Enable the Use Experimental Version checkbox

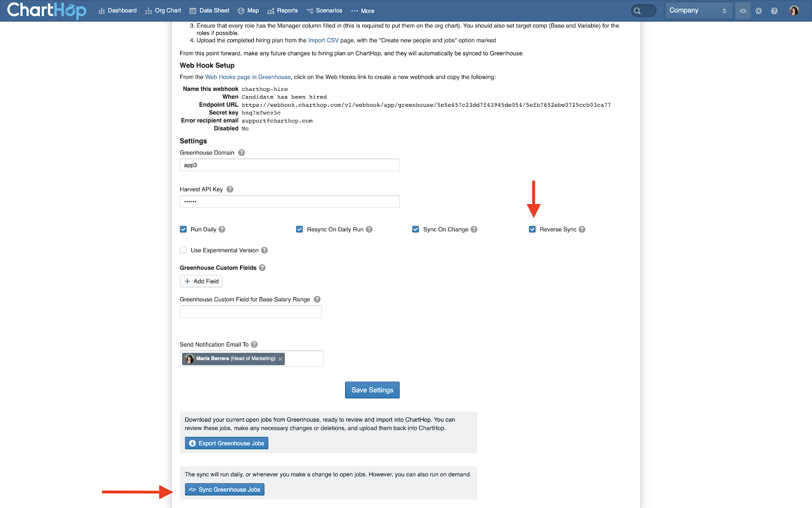(183, 250)
